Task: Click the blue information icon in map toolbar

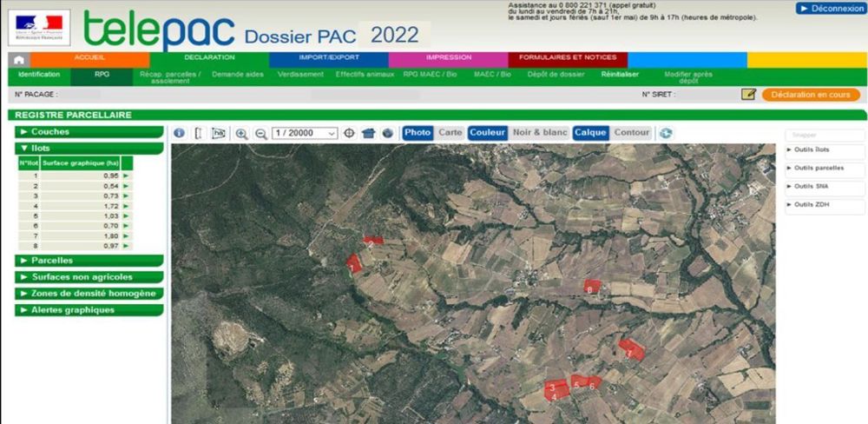Action: coord(179,133)
